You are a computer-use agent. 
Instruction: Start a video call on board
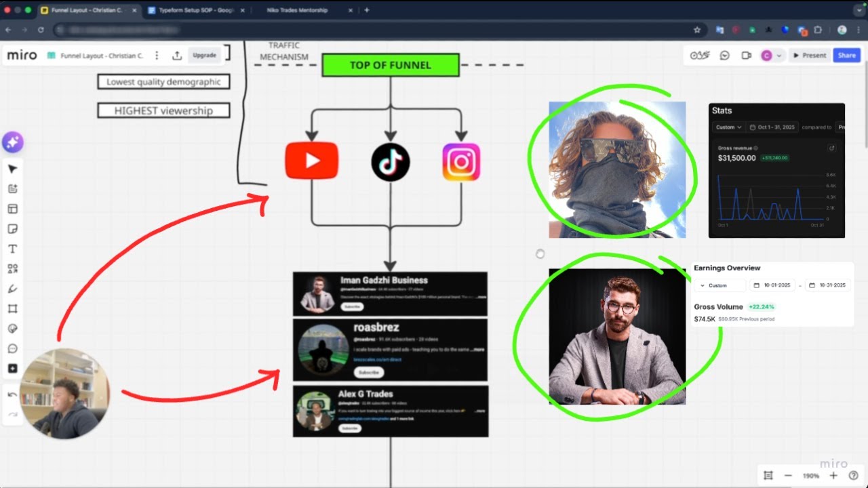[x=746, y=56]
